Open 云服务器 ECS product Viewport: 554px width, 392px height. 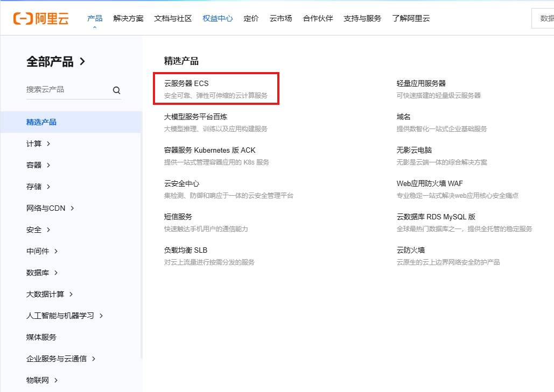click(x=186, y=83)
